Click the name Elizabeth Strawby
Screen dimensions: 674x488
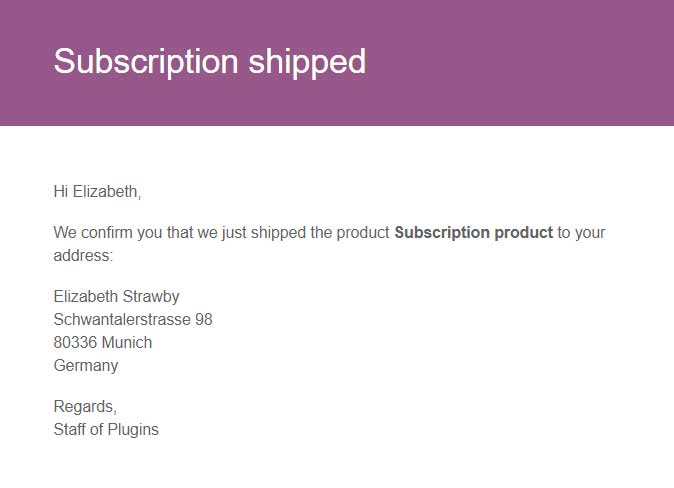[116, 297]
